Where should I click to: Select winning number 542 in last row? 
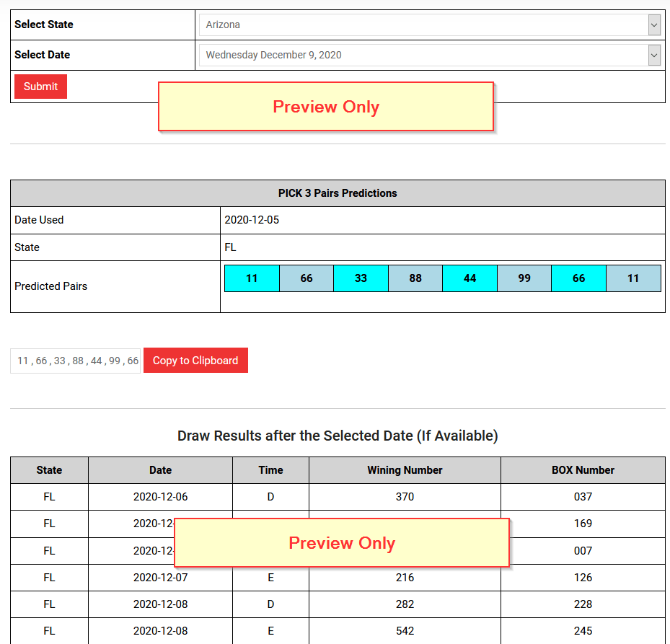404,631
